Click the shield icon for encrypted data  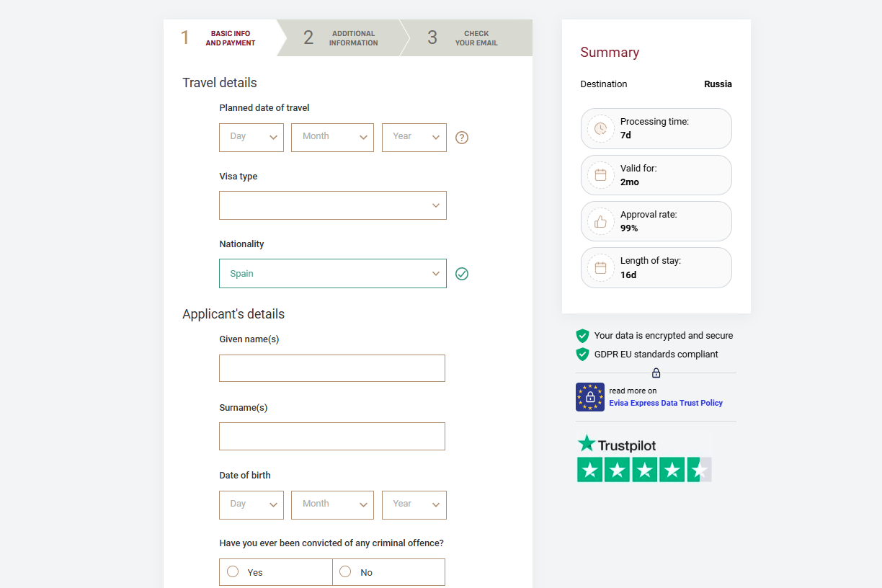(582, 335)
